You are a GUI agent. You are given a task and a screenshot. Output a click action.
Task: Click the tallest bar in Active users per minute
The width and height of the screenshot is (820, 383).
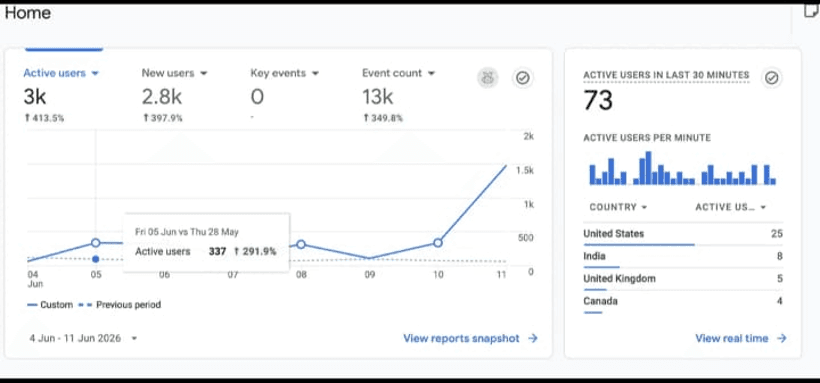tap(648, 168)
